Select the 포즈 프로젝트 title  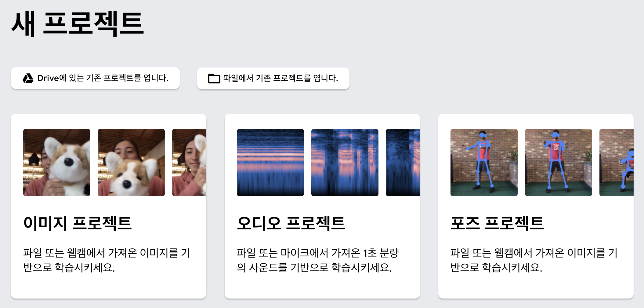point(497,223)
